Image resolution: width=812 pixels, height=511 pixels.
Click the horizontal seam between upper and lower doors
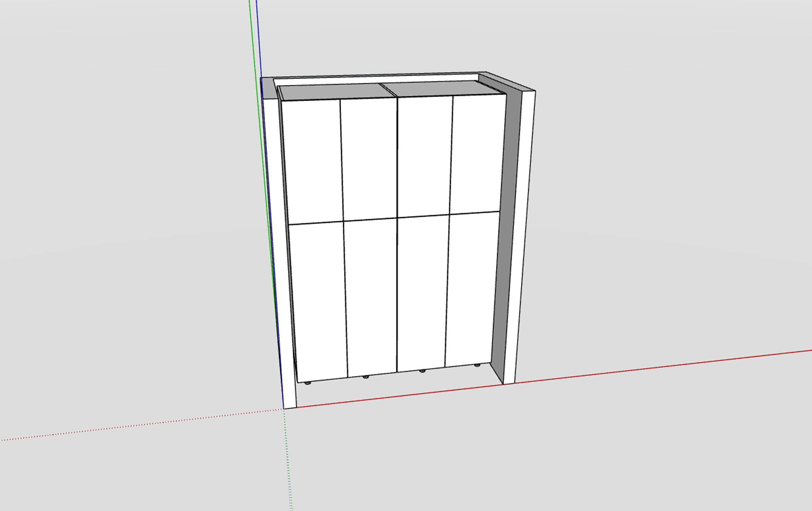click(371, 219)
